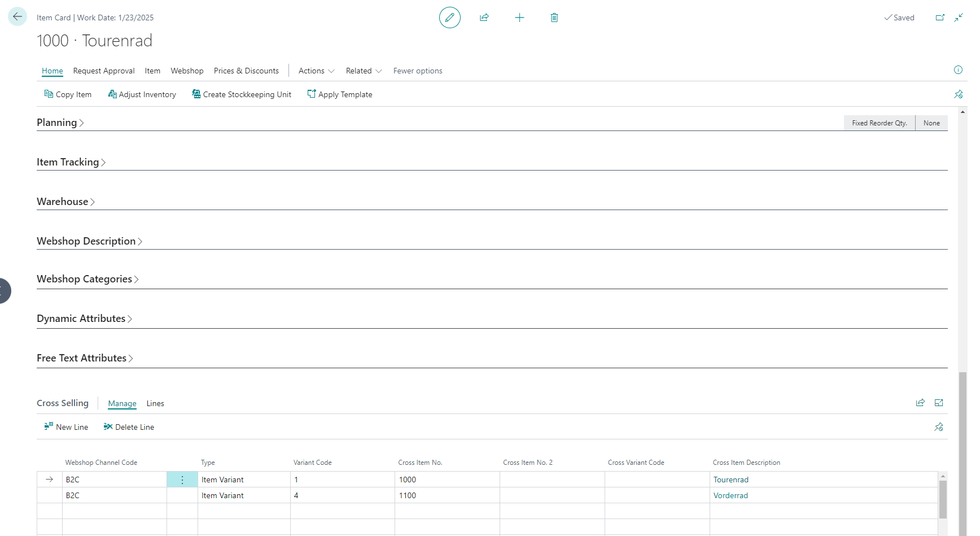Viewport: 980px width, 536px height.
Task: Click the row selector arrow of first line
Action: coord(50,480)
